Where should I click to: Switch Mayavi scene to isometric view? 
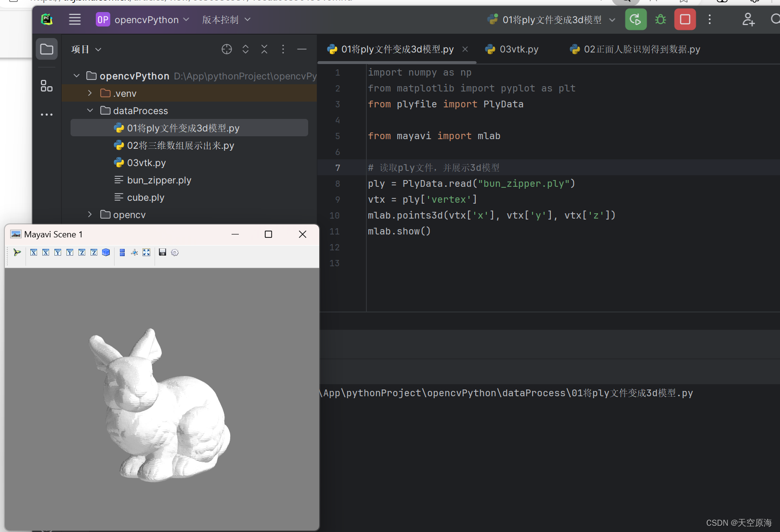pos(106,252)
